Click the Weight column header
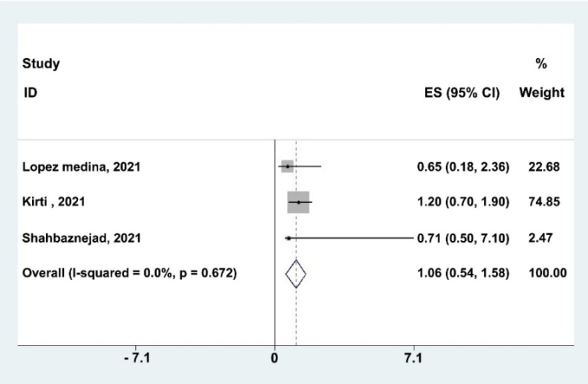 pos(541,94)
